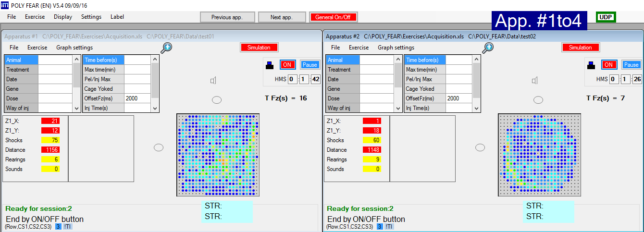Click the activity heatmap in Apparatus #2
The width and height of the screenshot is (644, 232).
(540, 155)
